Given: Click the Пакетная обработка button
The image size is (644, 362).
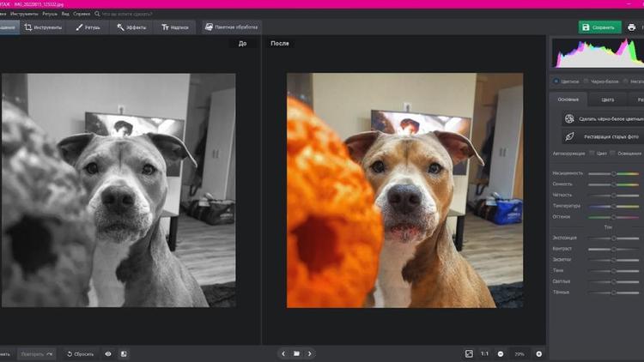Looking at the screenshot, I should 232,27.
